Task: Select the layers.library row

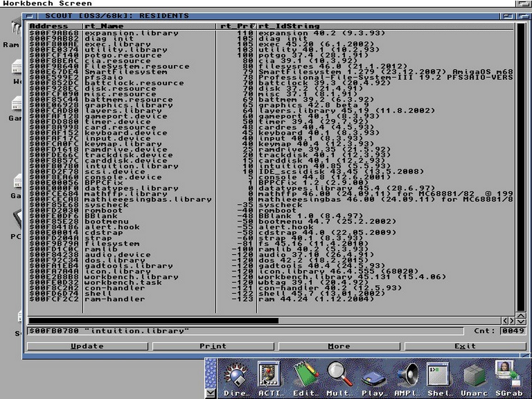Action: pyautogui.click(x=271, y=111)
